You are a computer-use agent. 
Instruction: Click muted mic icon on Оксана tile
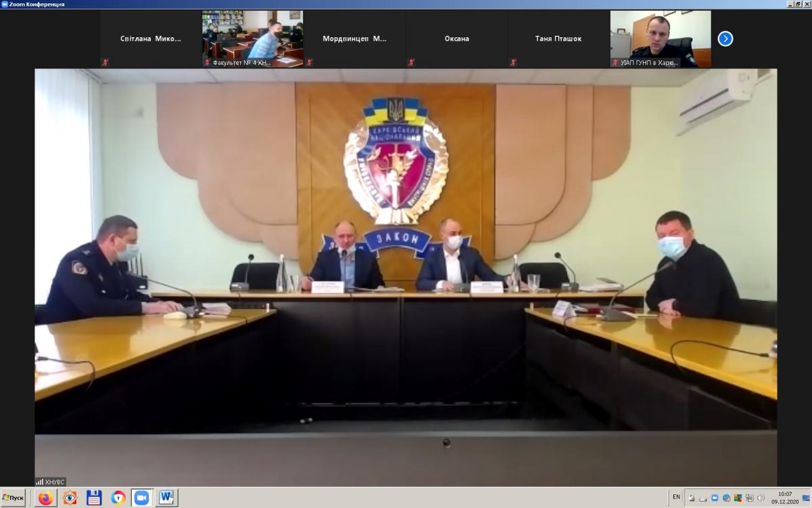411,62
